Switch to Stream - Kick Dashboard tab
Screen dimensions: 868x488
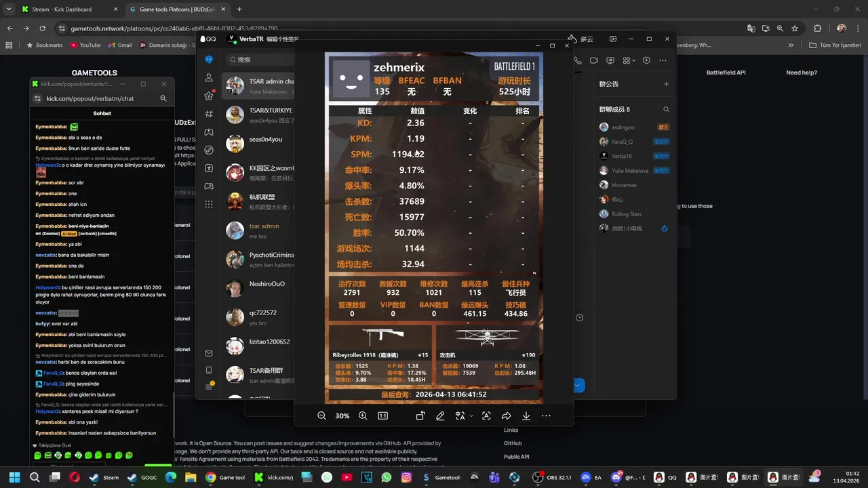click(x=68, y=9)
